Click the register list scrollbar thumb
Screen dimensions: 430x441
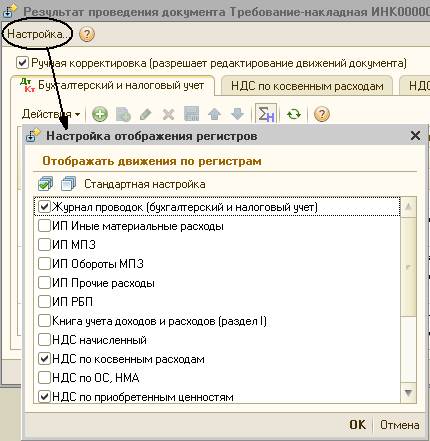(x=408, y=267)
